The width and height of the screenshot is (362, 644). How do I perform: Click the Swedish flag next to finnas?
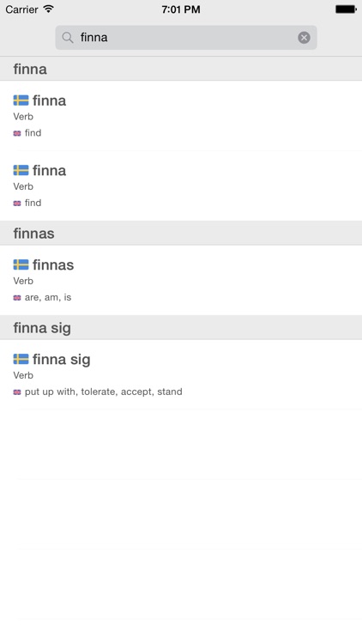21,264
